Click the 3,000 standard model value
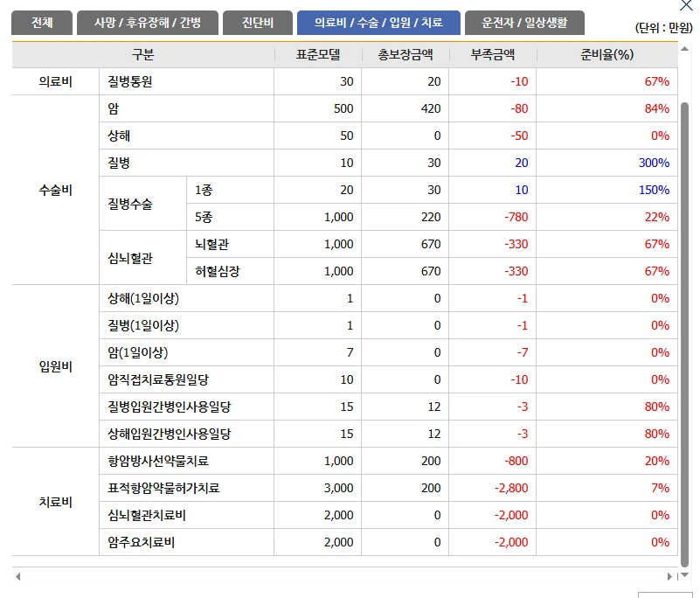 point(339,488)
